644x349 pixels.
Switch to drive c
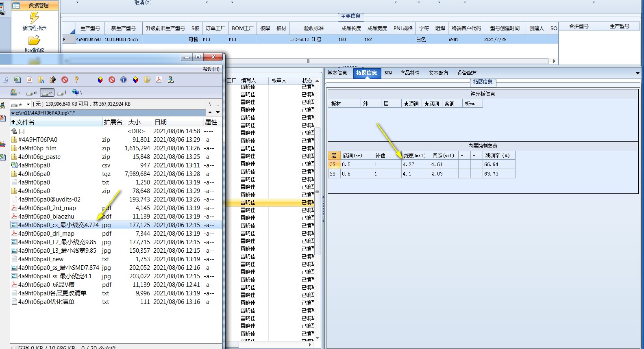tap(16, 93)
